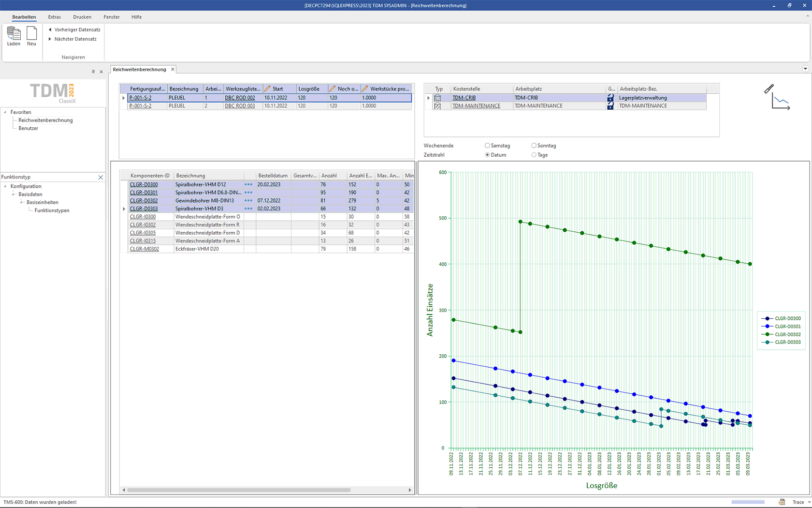812x508 pixels.
Task: Open the TDM-MAINTENANCE cost center link
Action: point(476,106)
